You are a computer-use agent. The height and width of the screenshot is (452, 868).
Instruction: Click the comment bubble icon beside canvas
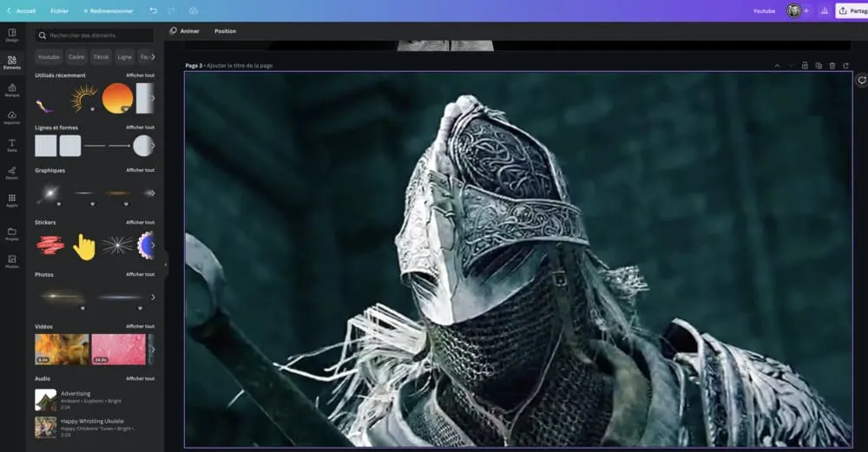(862, 80)
